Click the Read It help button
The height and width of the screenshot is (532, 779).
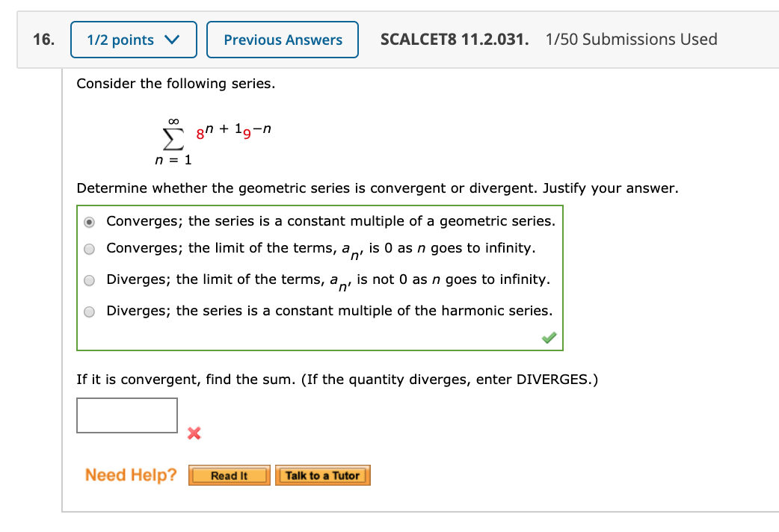point(229,474)
